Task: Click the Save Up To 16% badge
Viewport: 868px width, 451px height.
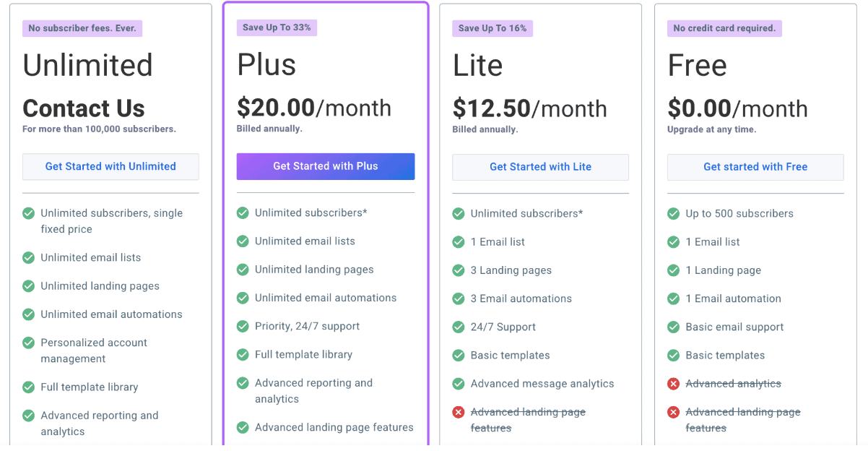Action: click(x=492, y=28)
